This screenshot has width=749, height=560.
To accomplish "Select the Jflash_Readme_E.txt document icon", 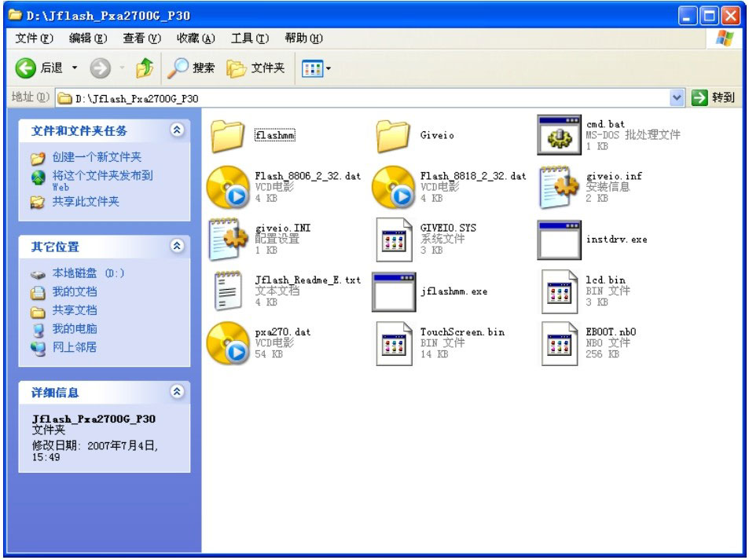I will [x=228, y=291].
